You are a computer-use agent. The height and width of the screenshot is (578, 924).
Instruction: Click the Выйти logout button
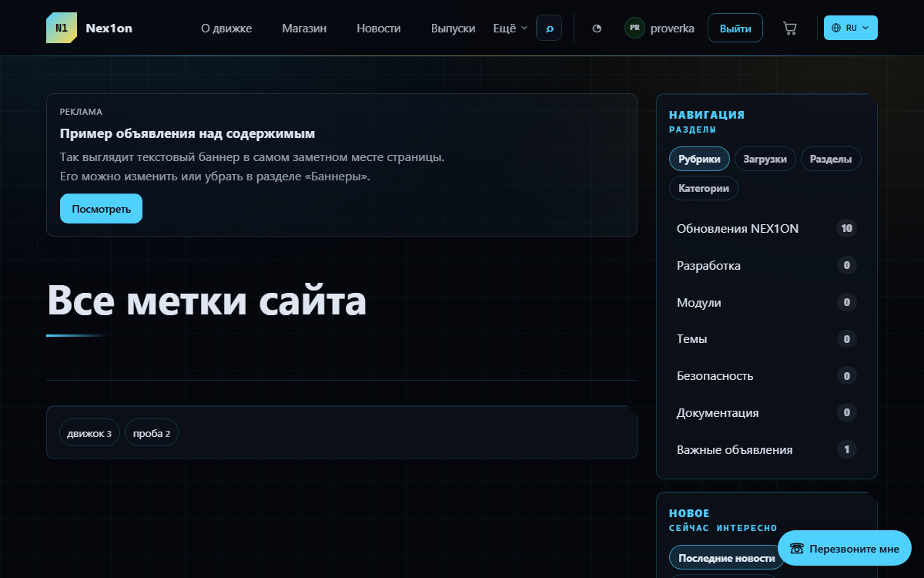coord(735,28)
